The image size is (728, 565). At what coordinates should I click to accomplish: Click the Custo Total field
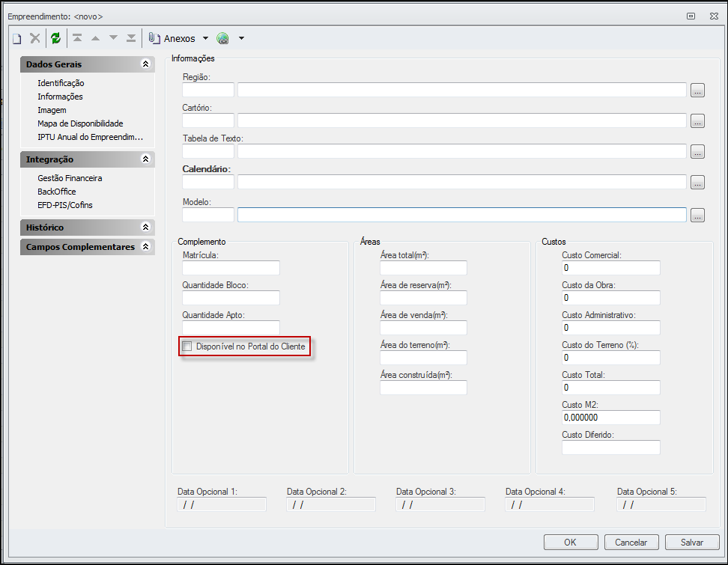pos(610,388)
